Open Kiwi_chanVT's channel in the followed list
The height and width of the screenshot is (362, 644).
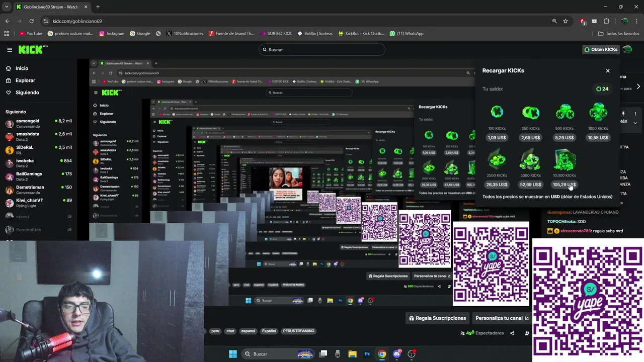[x=38, y=203]
